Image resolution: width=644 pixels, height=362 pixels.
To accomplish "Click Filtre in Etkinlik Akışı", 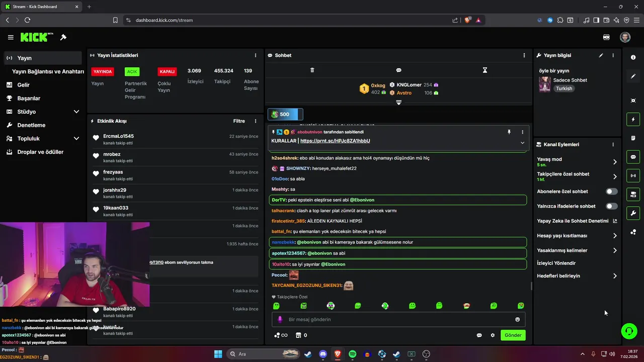I will pyautogui.click(x=239, y=121).
